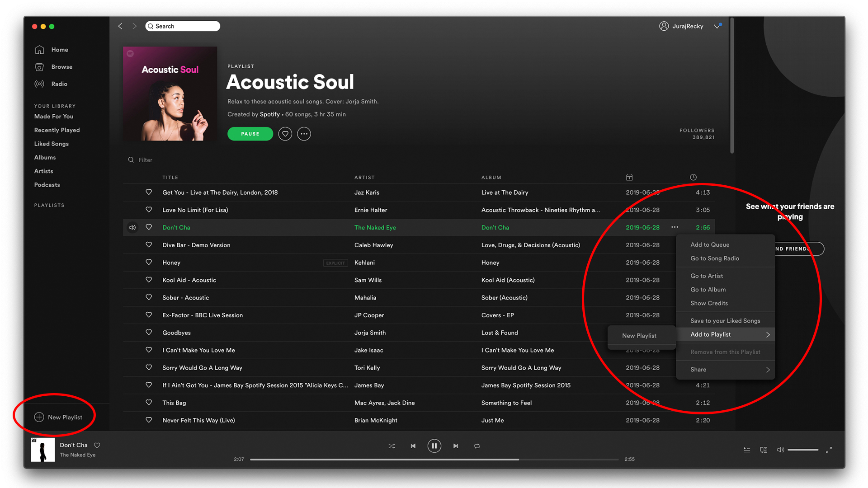Sort by duration clock icon
Image resolution: width=868 pixels, height=488 pixels.
point(693,178)
